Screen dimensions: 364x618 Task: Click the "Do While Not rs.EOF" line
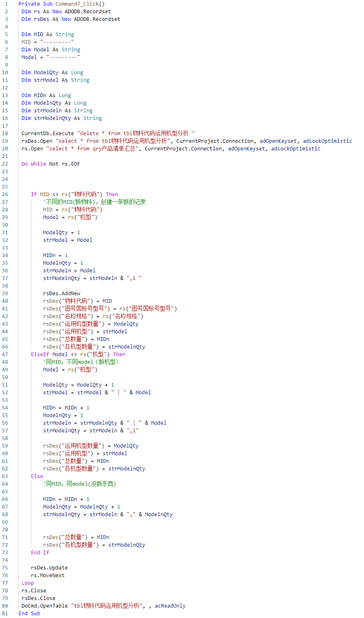click(x=51, y=164)
